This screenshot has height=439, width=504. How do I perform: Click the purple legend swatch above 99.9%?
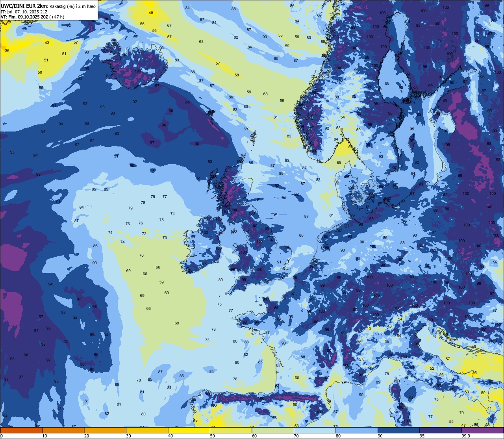[x=483, y=430]
